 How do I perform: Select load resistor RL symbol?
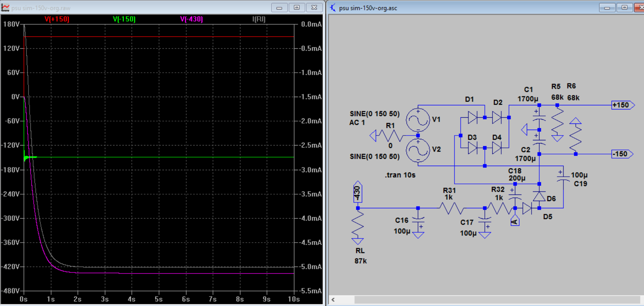[358, 223]
